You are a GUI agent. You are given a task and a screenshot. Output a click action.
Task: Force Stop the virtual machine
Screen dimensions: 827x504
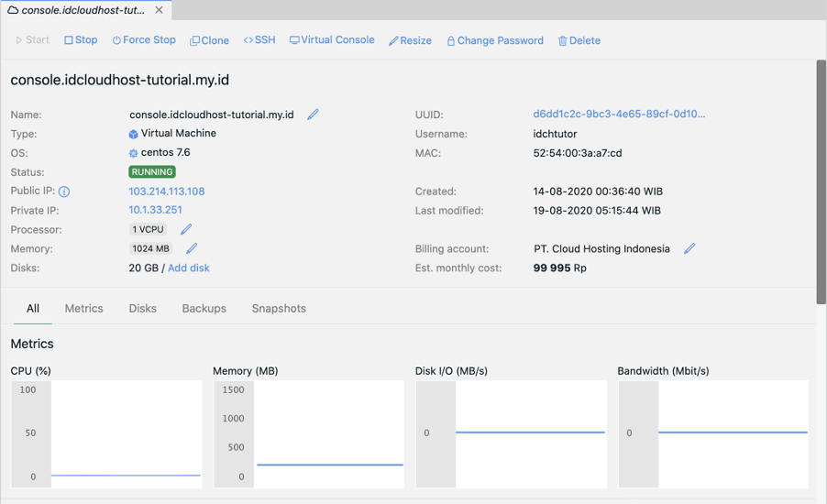click(144, 40)
